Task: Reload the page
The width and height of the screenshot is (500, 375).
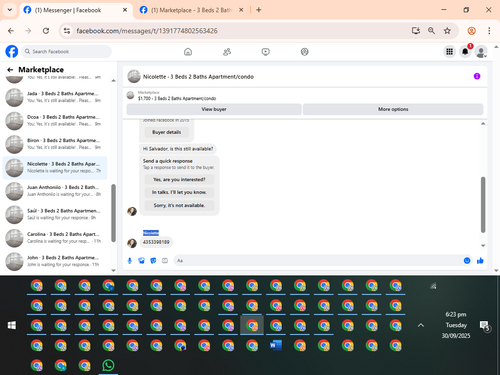Action: [46, 31]
